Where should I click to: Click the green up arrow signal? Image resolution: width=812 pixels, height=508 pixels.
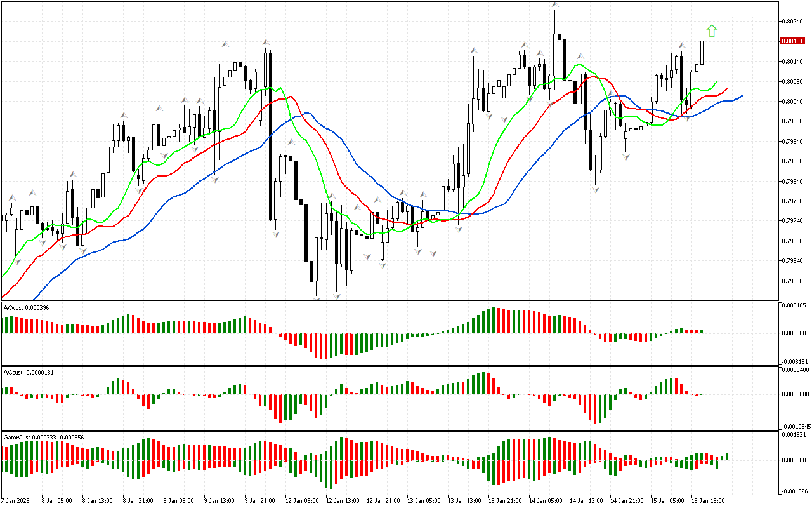coord(712,30)
